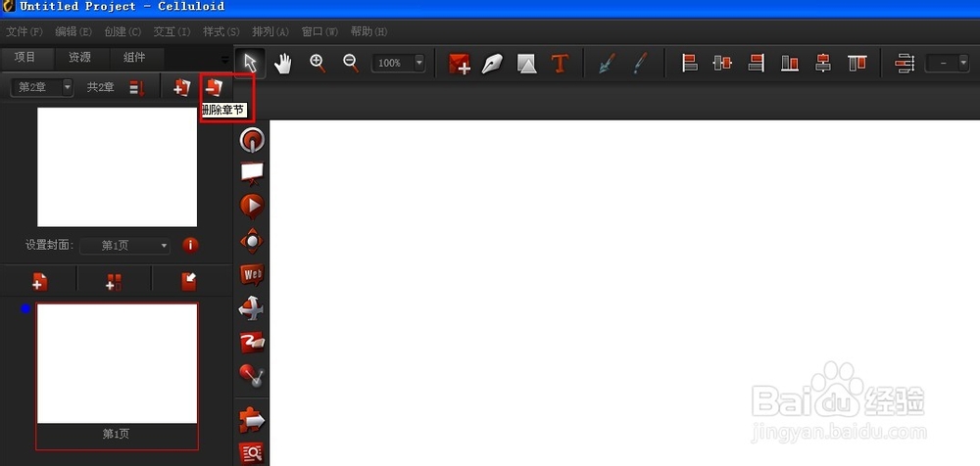This screenshot has width=980, height=466.
Task: Click the scratch-off eraser component icon
Action: click(252, 342)
